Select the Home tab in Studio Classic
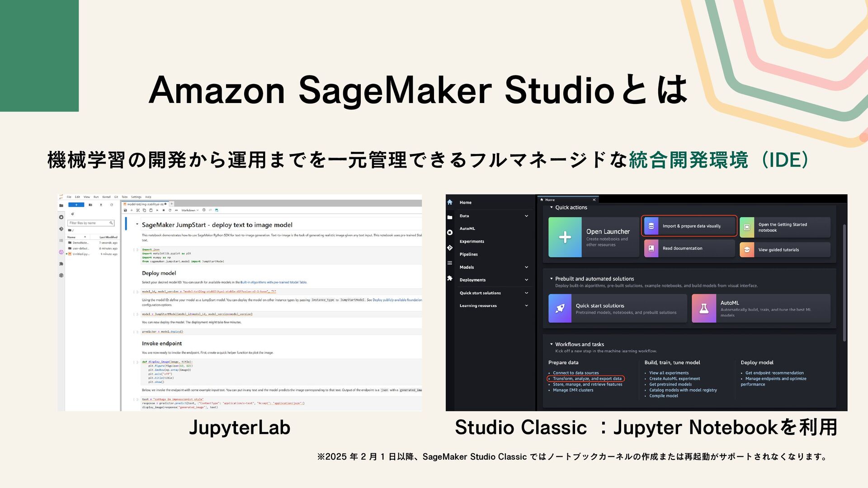This screenshot has width=868, height=488. click(x=568, y=200)
